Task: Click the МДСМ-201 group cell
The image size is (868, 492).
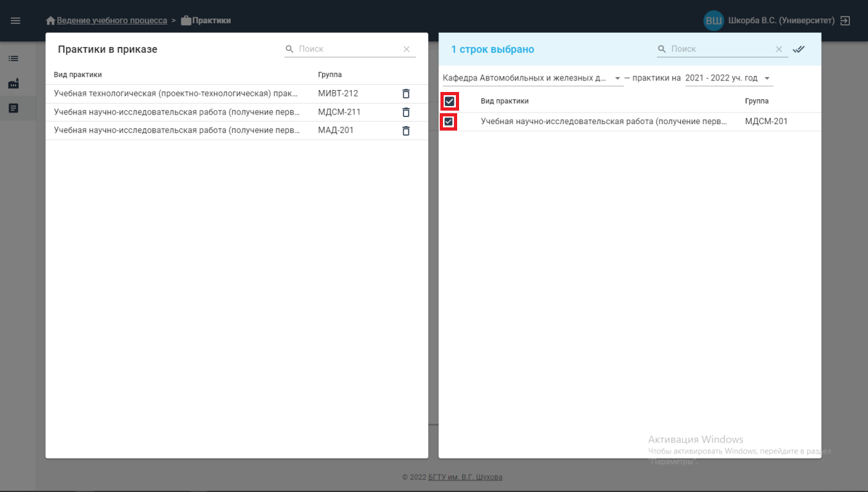Action: pyautogui.click(x=766, y=122)
